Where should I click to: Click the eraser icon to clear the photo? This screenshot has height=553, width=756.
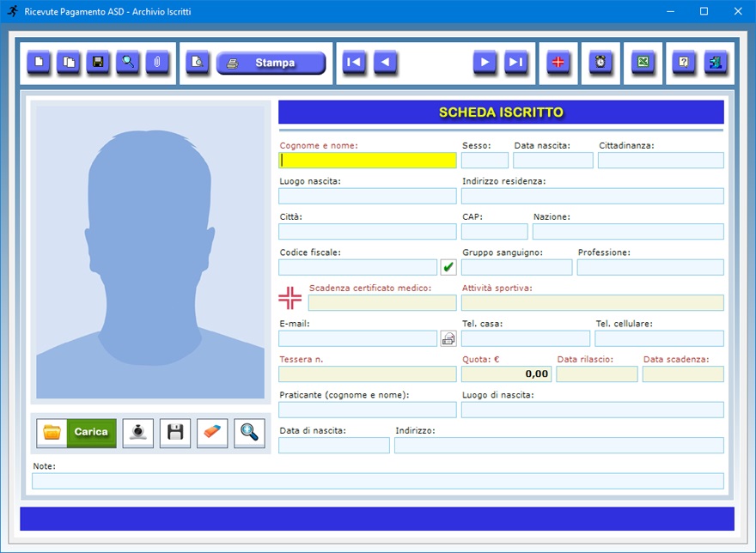(212, 433)
